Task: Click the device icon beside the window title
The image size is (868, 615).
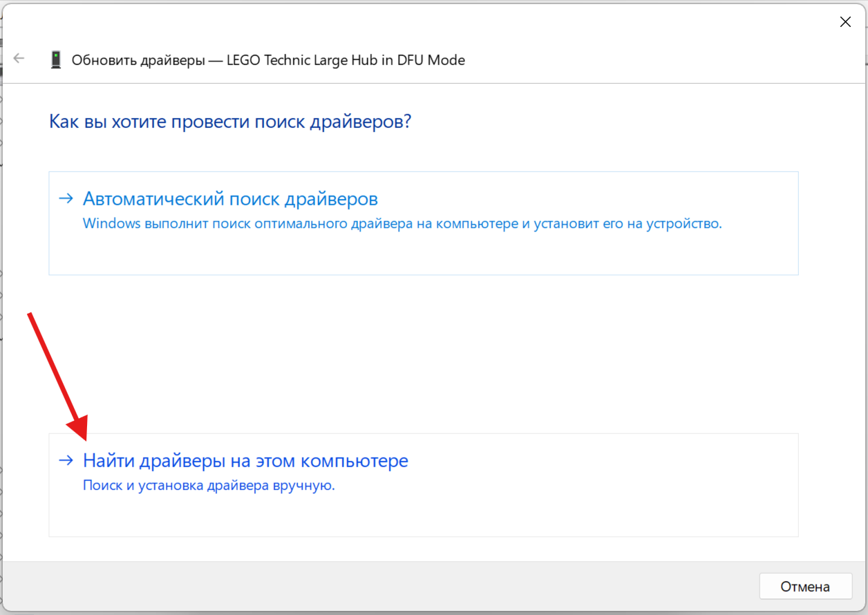Action: point(56,59)
